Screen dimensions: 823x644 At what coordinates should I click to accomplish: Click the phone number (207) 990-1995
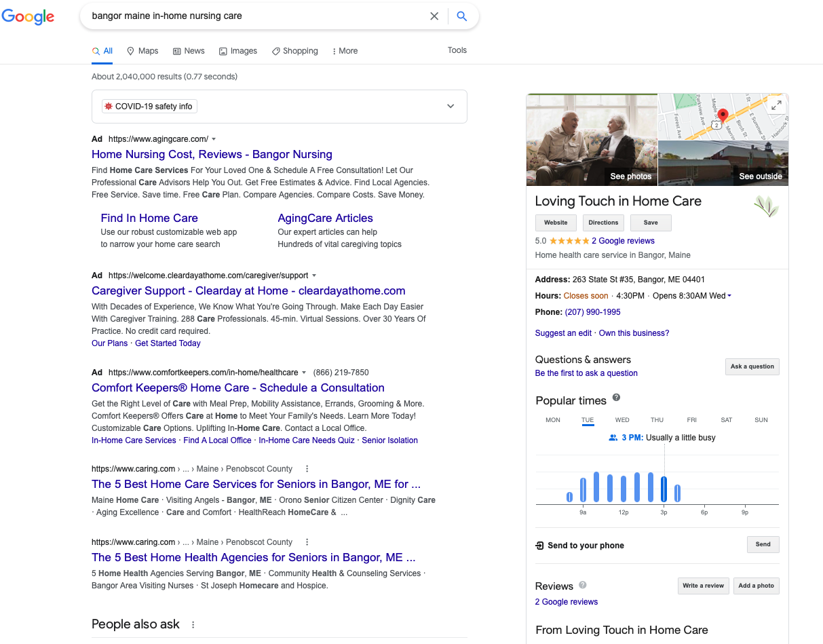pos(592,312)
